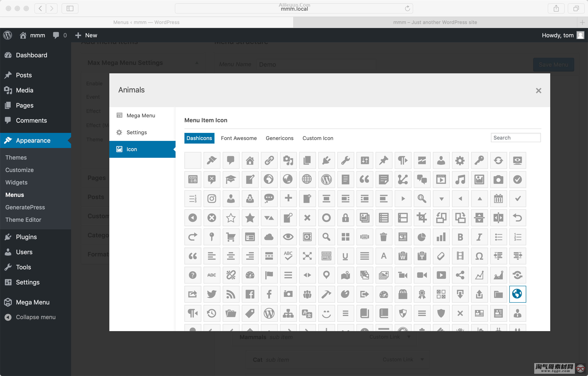Click the shopping cart icon

(x=231, y=237)
